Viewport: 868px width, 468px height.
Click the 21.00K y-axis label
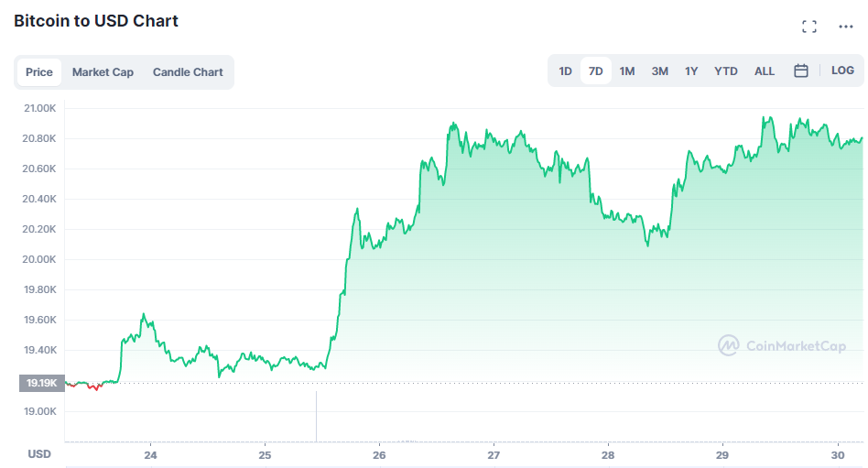tap(39, 109)
